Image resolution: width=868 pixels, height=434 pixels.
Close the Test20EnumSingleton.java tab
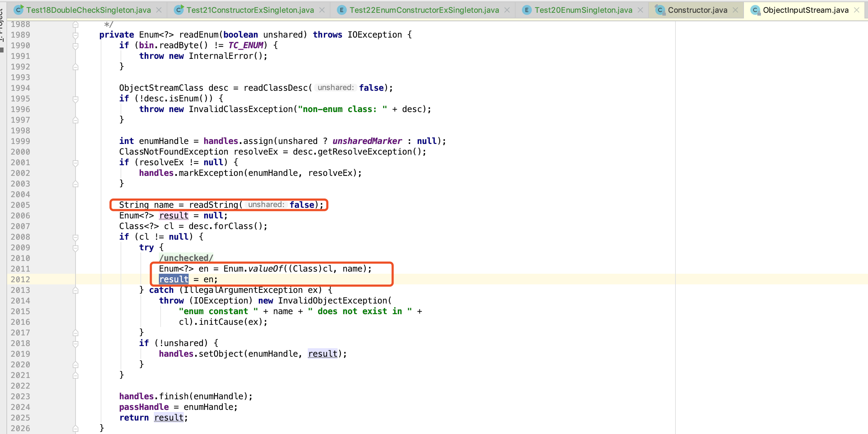tap(640, 10)
